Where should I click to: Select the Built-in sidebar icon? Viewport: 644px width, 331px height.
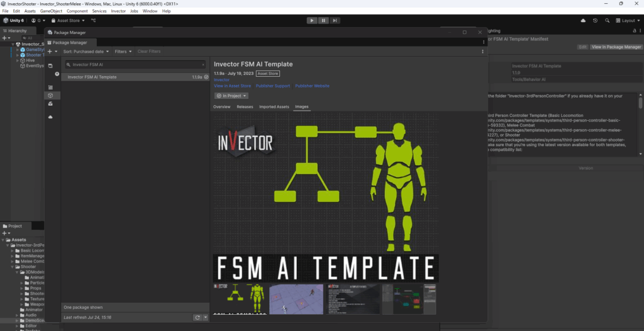click(x=50, y=104)
